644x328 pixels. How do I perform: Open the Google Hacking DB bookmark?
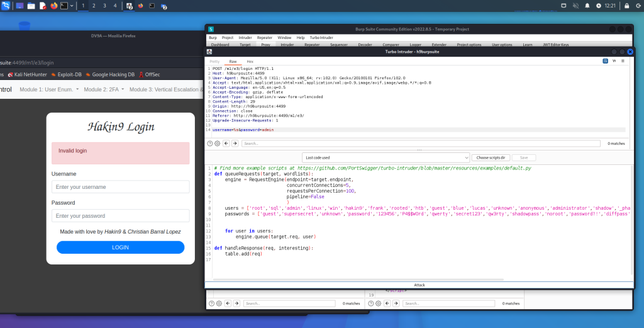(x=110, y=74)
